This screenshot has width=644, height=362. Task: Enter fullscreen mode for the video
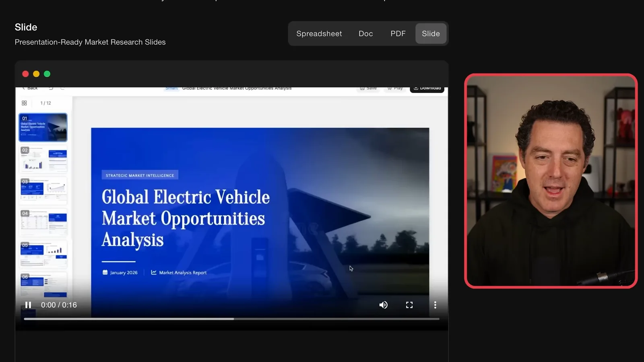tap(409, 305)
